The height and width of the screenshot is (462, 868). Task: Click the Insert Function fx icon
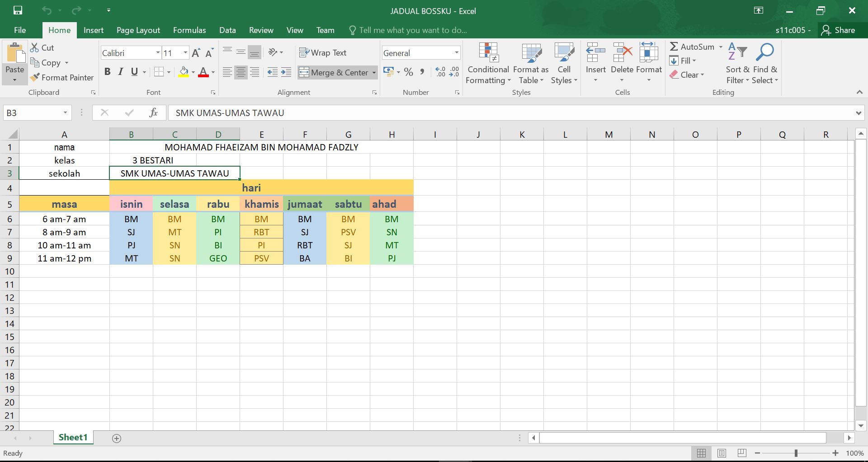153,113
